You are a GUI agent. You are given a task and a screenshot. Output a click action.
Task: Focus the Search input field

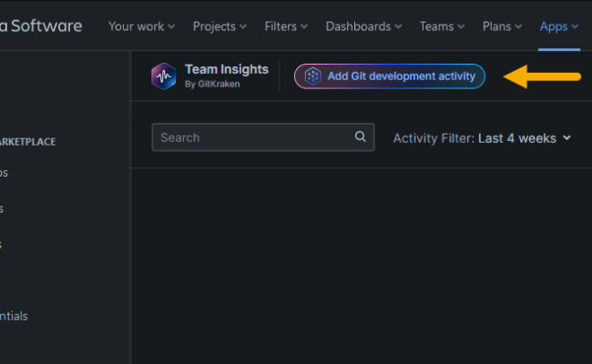[x=263, y=137]
